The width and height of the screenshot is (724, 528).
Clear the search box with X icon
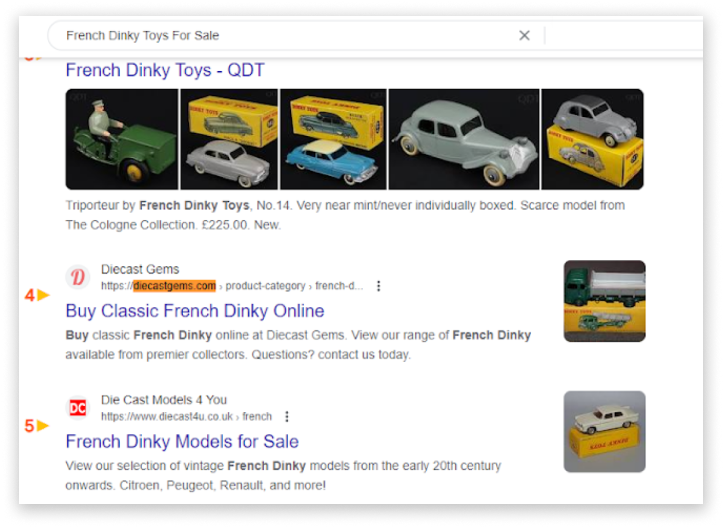[524, 35]
